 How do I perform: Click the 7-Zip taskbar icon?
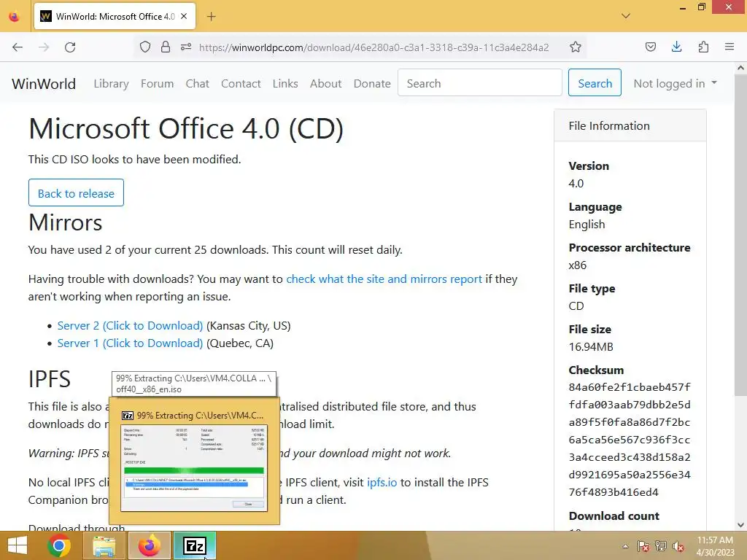click(194, 545)
